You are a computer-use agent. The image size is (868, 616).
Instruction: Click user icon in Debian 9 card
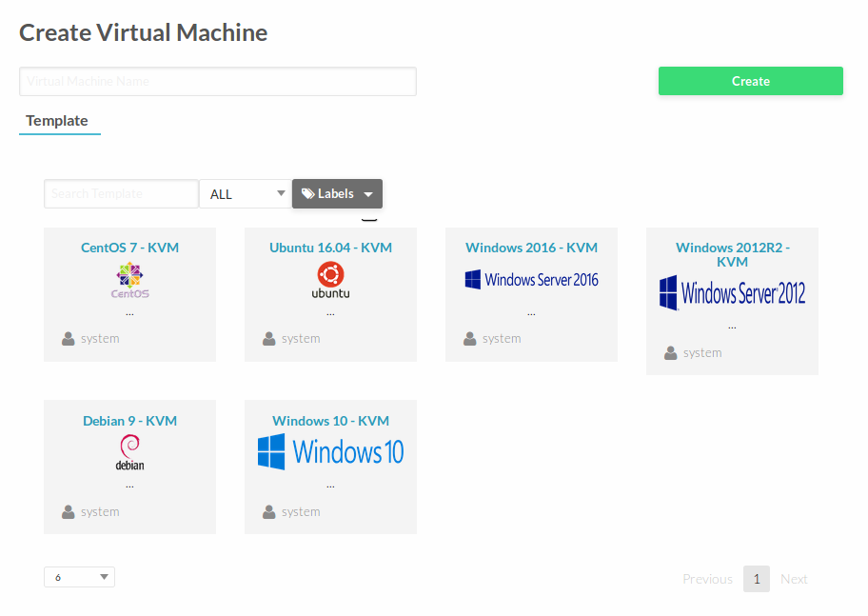click(x=69, y=512)
